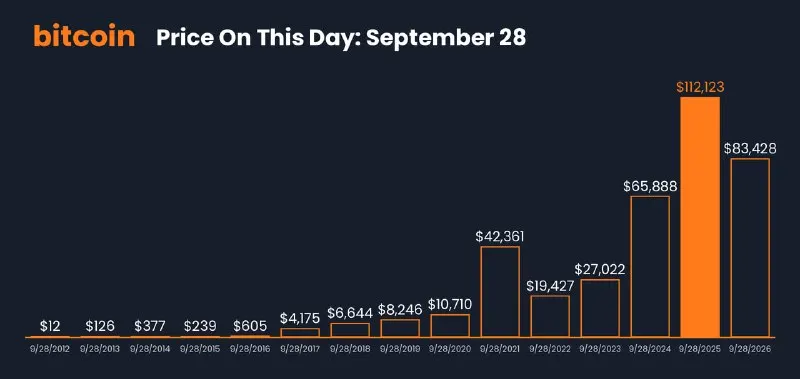Click the 9/28/2012 axis label

(x=50, y=350)
